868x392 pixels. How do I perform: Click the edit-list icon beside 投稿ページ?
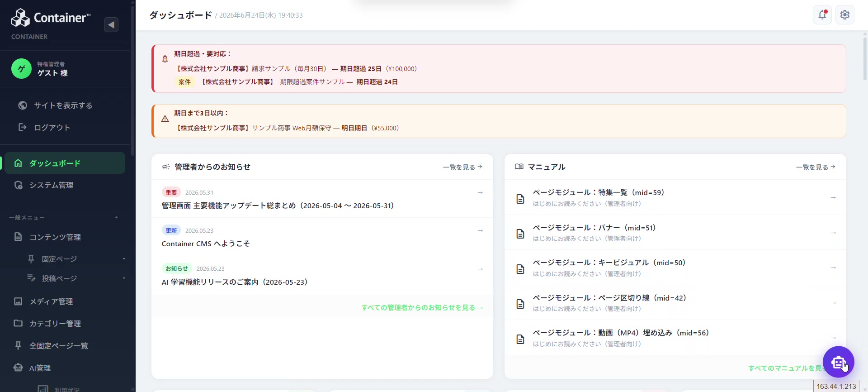point(31,278)
